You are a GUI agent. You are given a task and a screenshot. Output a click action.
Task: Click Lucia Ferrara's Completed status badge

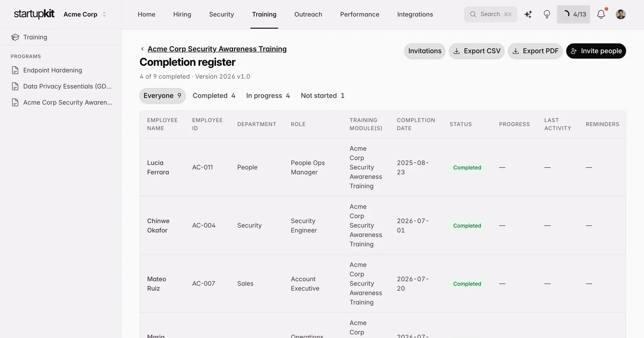coord(467,168)
